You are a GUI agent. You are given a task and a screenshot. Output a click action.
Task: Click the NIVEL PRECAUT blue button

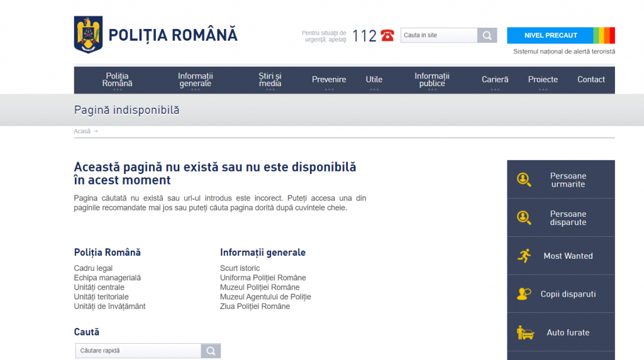point(550,35)
